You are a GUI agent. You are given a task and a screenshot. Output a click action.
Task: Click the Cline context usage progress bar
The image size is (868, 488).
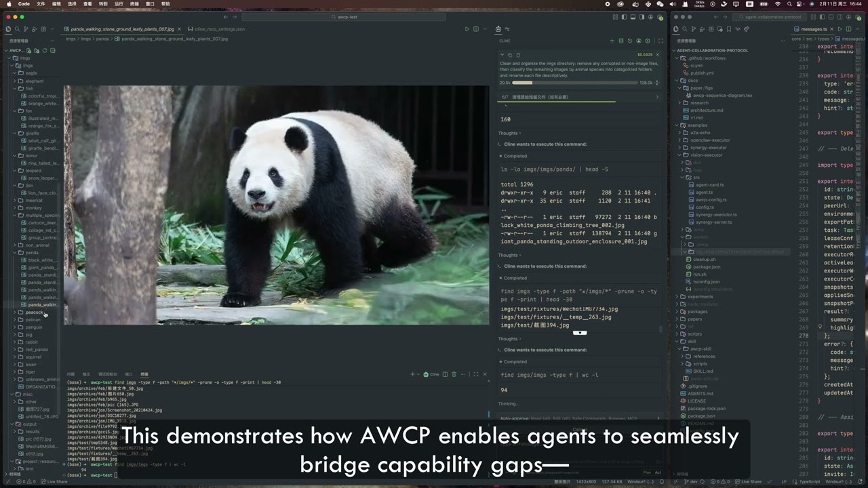click(x=576, y=83)
